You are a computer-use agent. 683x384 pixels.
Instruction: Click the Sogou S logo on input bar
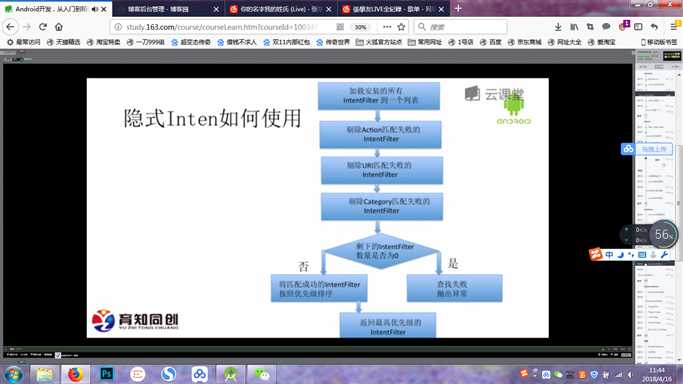pos(595,254)
